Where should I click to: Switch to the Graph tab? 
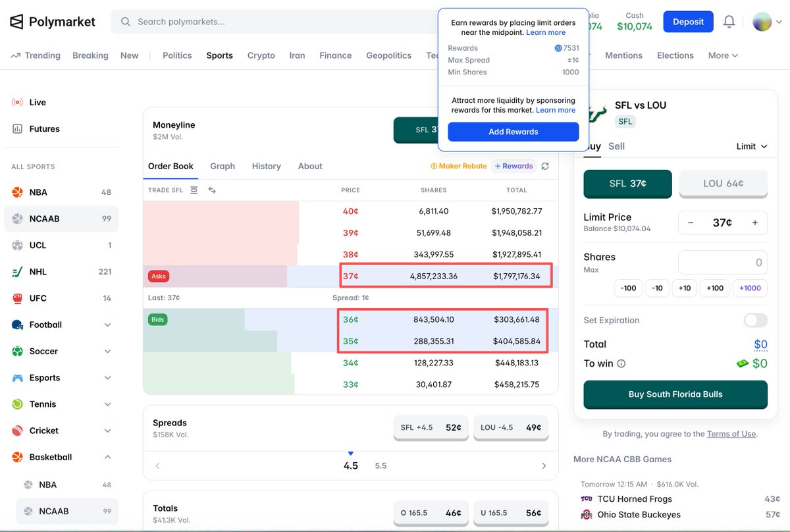pos(223,166)
